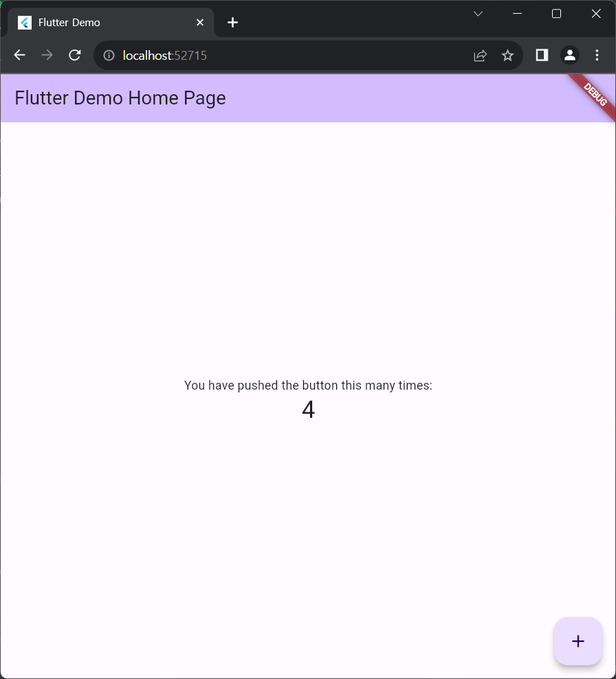This screenshot has width=616, height=679.
Task: Go back with the browser back arrow
Action: point(19,55)
